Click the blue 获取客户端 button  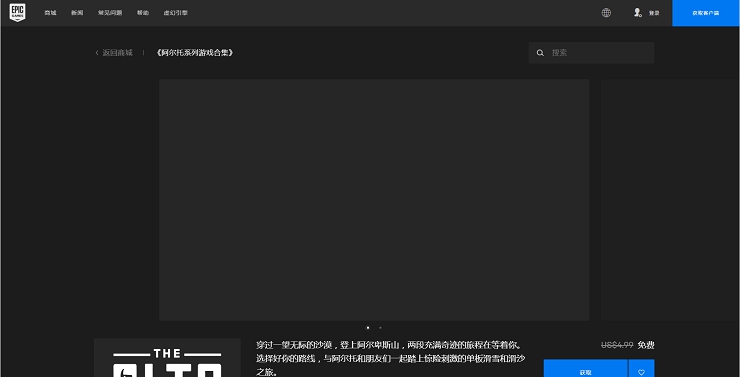(706, 13)
